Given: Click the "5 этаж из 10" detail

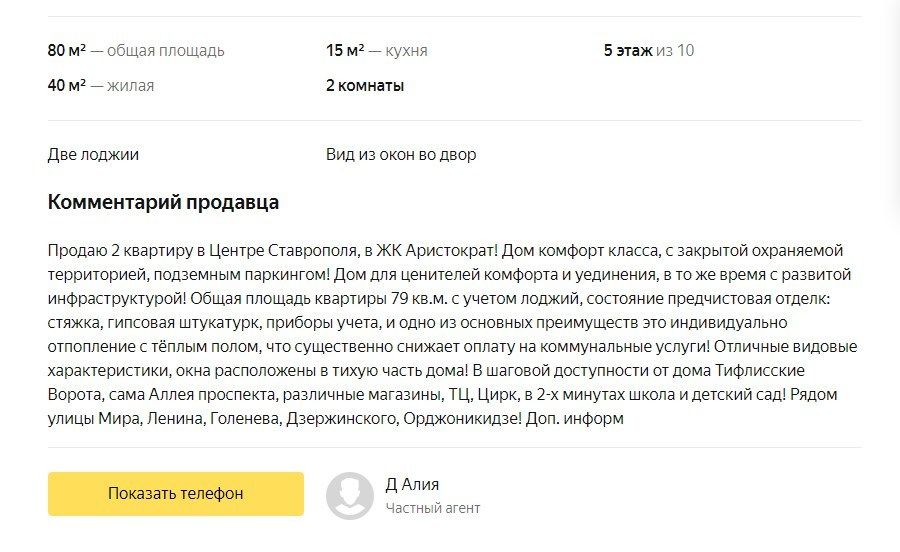Looking at the screenshot, I should tap(648, 50).
